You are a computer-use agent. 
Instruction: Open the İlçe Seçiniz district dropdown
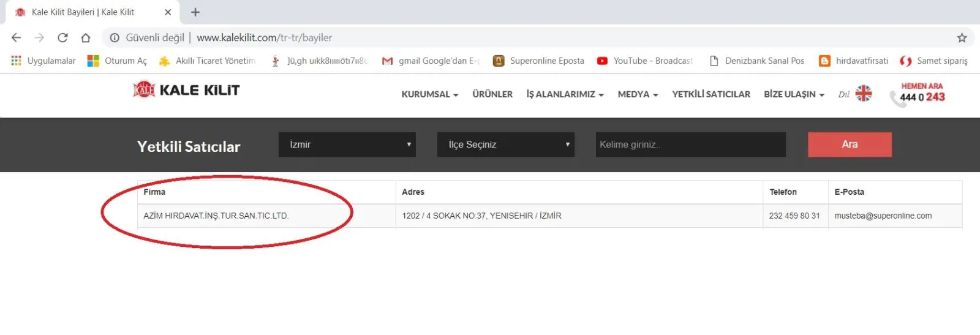click(506, 145)
